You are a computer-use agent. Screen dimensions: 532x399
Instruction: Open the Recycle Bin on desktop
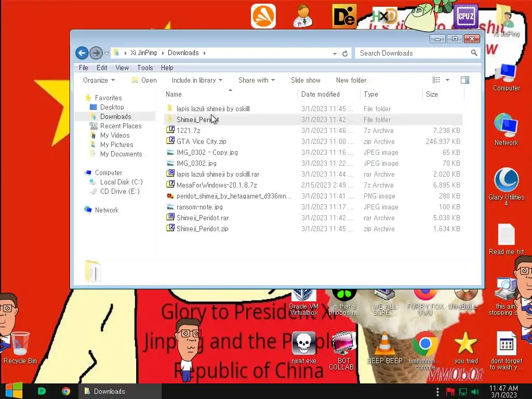[20, 348]
